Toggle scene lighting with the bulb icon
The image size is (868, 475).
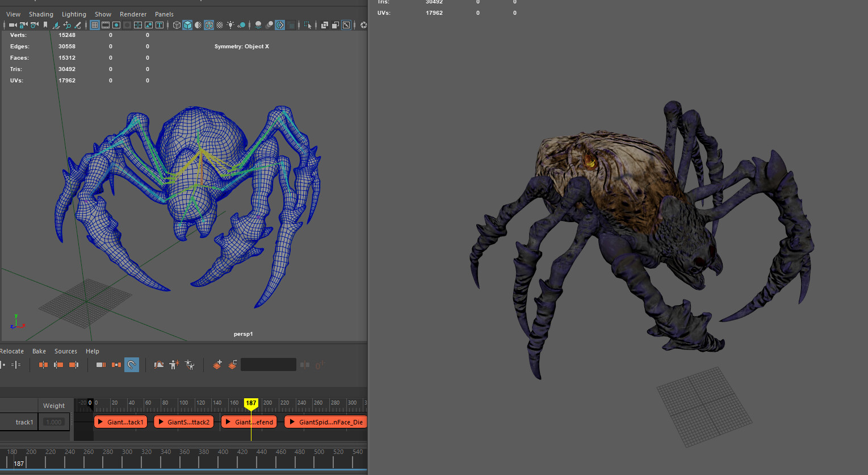230,25
